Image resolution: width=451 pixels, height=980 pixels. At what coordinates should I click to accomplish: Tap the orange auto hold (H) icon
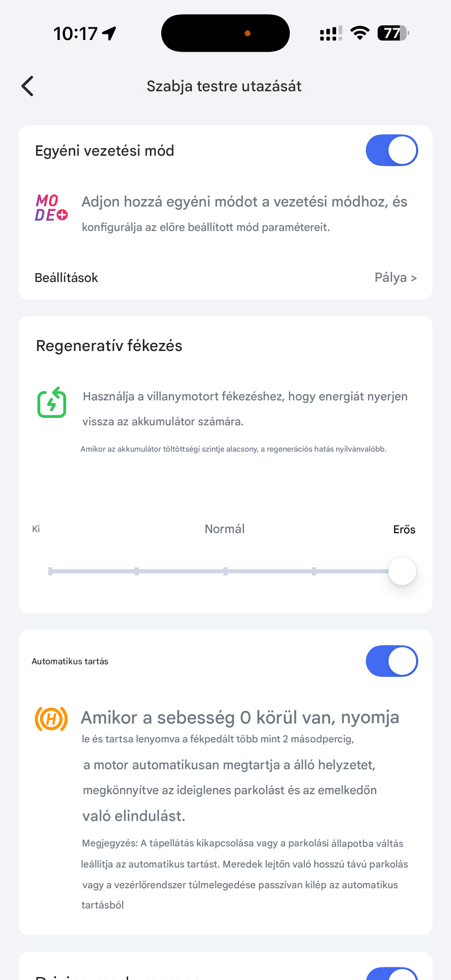[x=51, y=718]
